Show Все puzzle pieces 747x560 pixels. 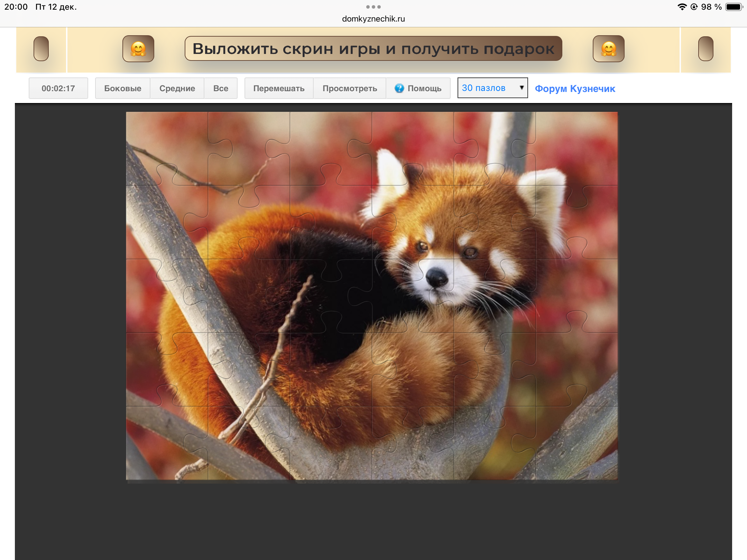pos(221,88)
